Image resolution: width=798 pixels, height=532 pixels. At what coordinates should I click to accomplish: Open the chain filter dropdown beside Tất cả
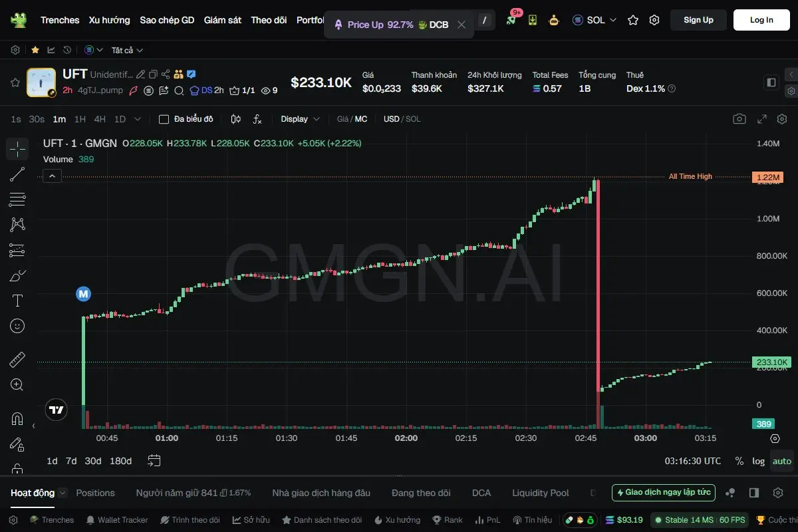(x=94, y=50)
